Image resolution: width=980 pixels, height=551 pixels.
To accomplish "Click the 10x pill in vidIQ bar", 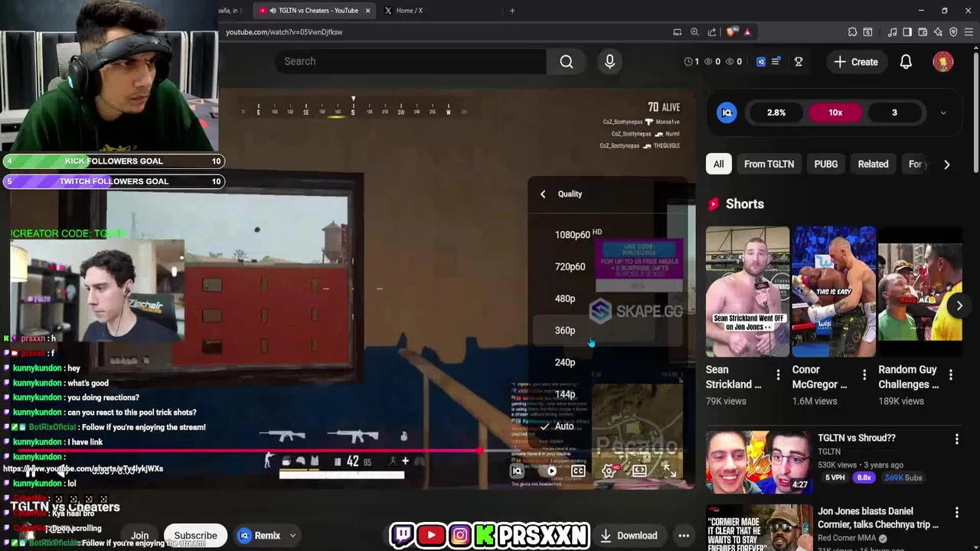I will coord(835,112).
